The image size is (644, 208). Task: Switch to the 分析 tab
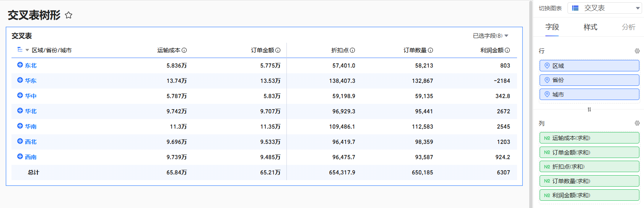[628, 27]
